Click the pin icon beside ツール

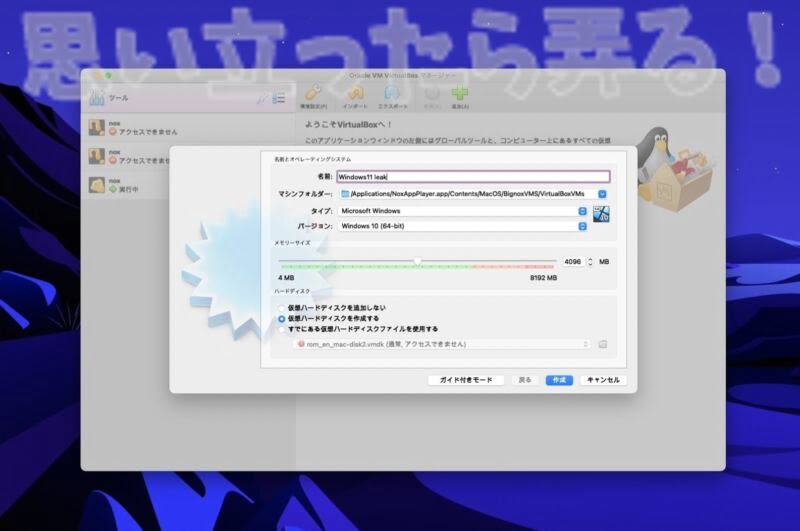[x=262, y=98]
